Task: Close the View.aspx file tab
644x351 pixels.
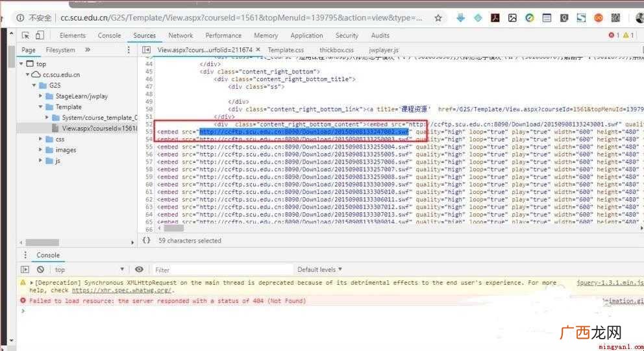Action: [258, 49]
